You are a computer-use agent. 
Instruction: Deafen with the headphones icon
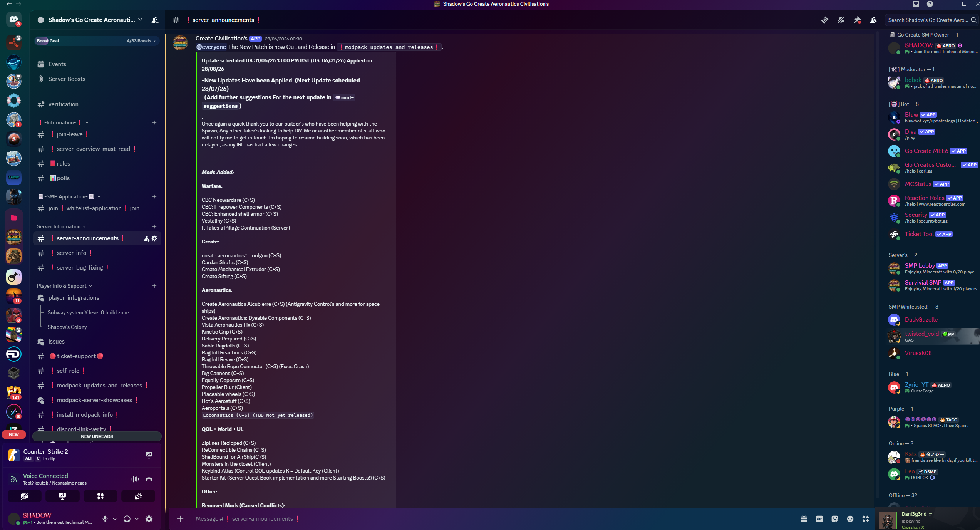click(x=127, y=519)
